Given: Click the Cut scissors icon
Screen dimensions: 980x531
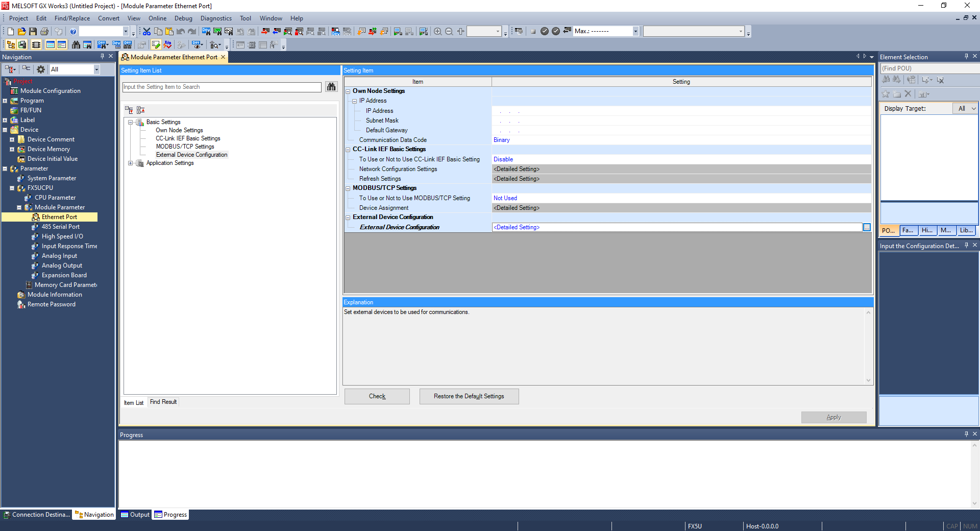Looking at the screenshot, I should coord(146,32).
